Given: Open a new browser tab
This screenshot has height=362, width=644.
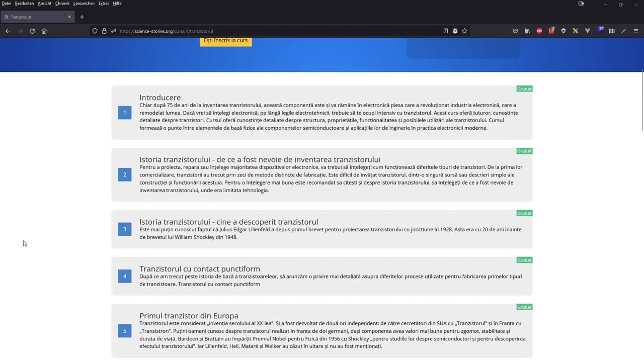Looking at the screenshot, I should pos(82,17).
